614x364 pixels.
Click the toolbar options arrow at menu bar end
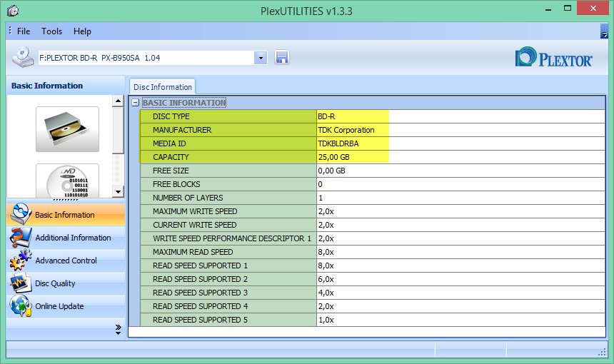604,31
